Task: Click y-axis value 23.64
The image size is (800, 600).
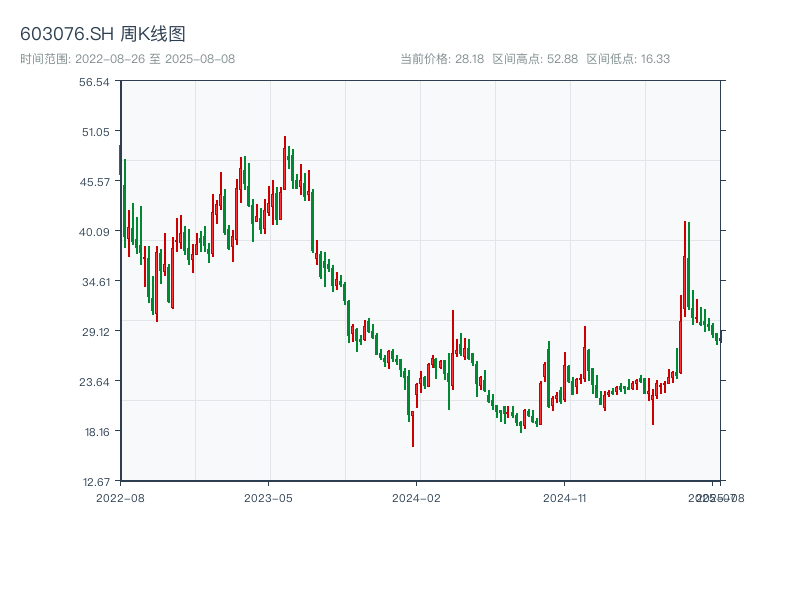Action: pyautogui.click(x=94, y=382)
